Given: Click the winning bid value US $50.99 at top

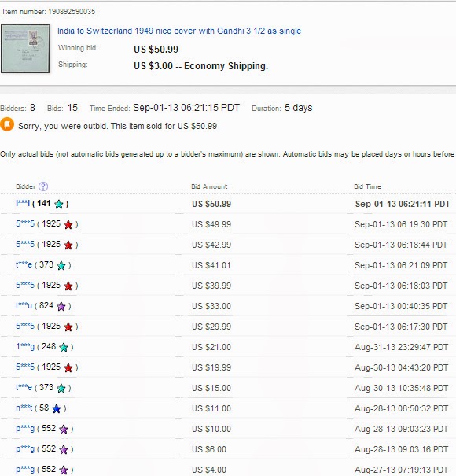Looking at the screenshot, I should 156,50.
